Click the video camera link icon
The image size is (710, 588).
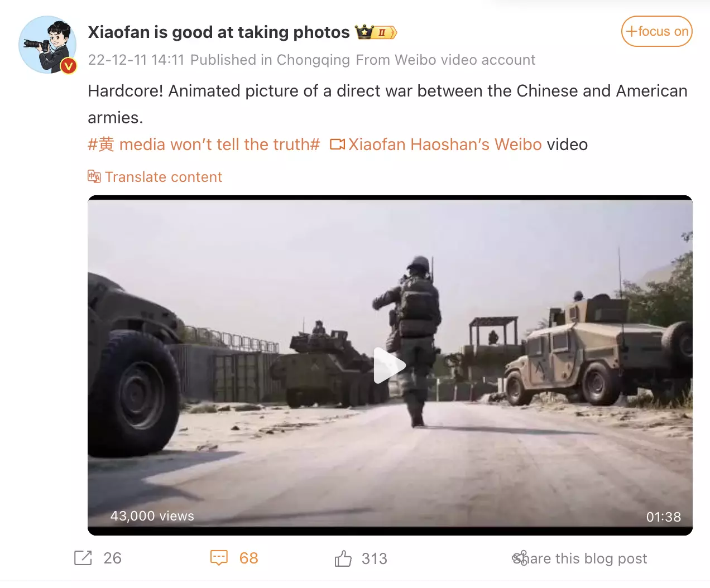(337, 144)
